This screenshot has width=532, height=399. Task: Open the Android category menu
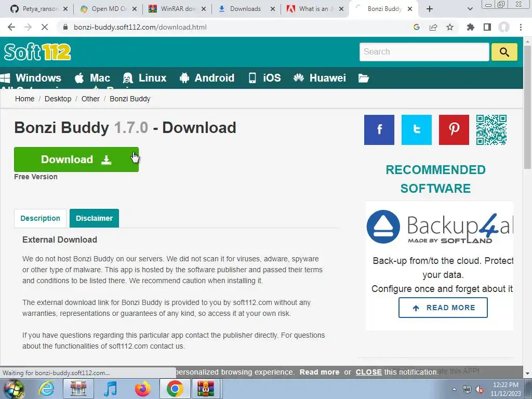click(x=207, y=78)
